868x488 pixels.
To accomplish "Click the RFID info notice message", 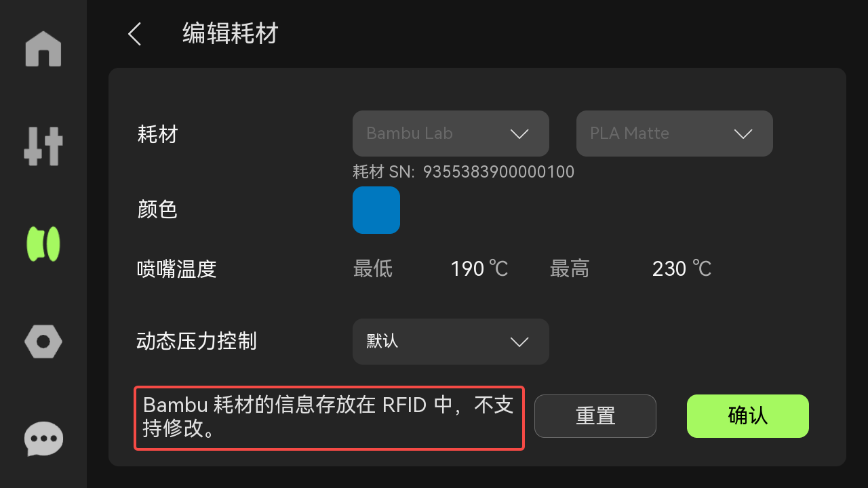I will (329, 418).
